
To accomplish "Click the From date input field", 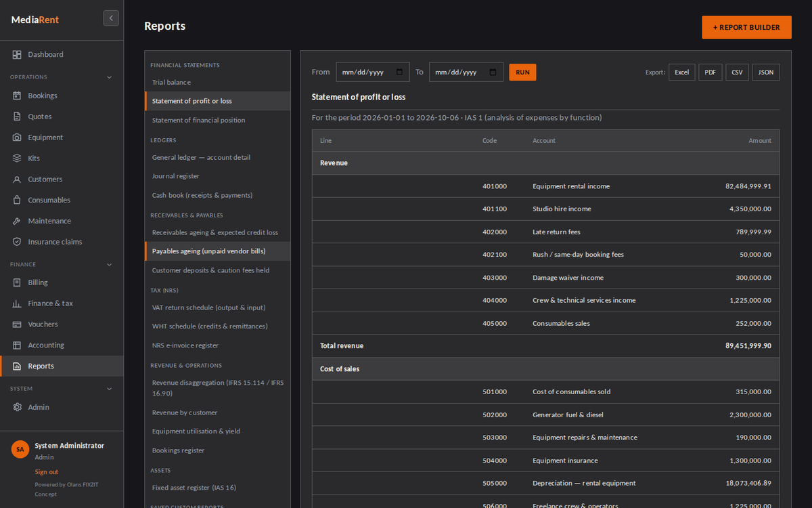I will [x=373, y=72].
